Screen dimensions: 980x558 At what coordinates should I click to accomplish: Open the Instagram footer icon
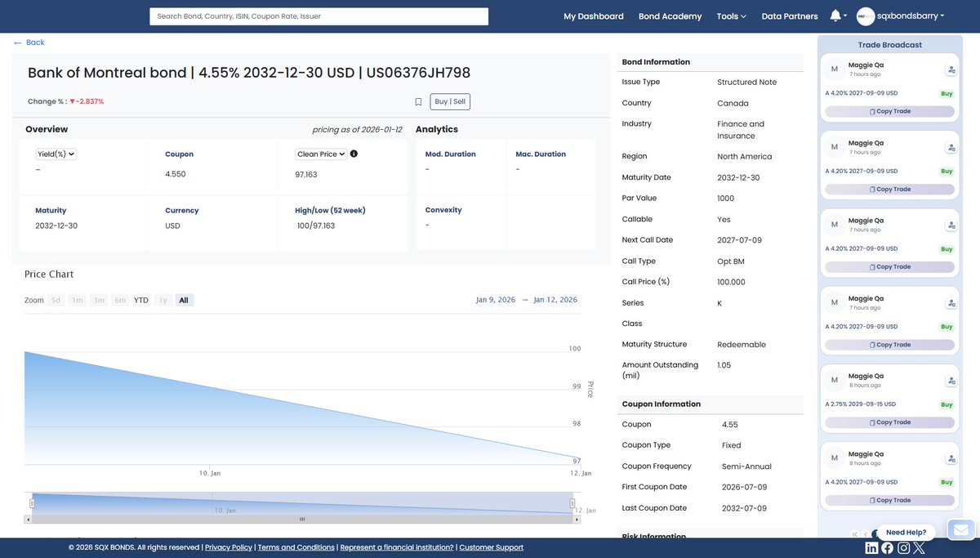903,548
